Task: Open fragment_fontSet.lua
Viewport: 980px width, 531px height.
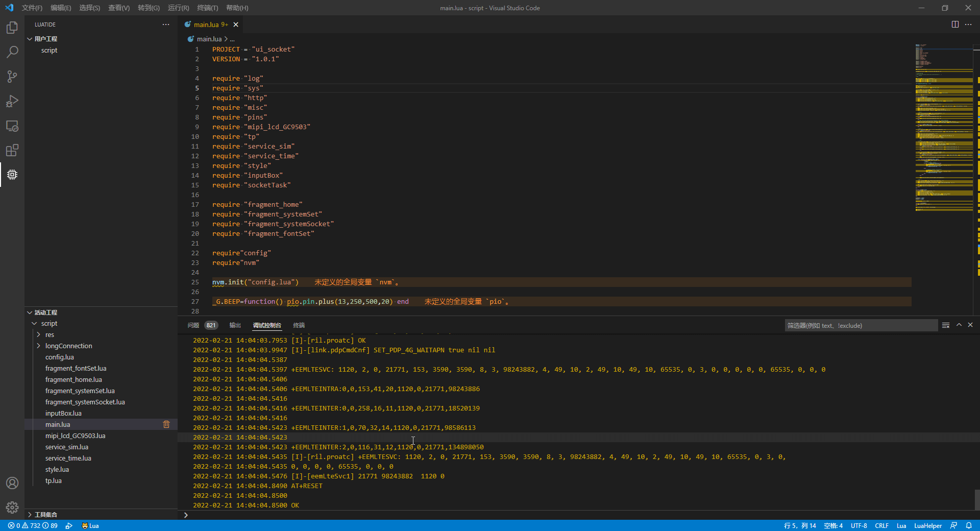Action: [76, 369]
